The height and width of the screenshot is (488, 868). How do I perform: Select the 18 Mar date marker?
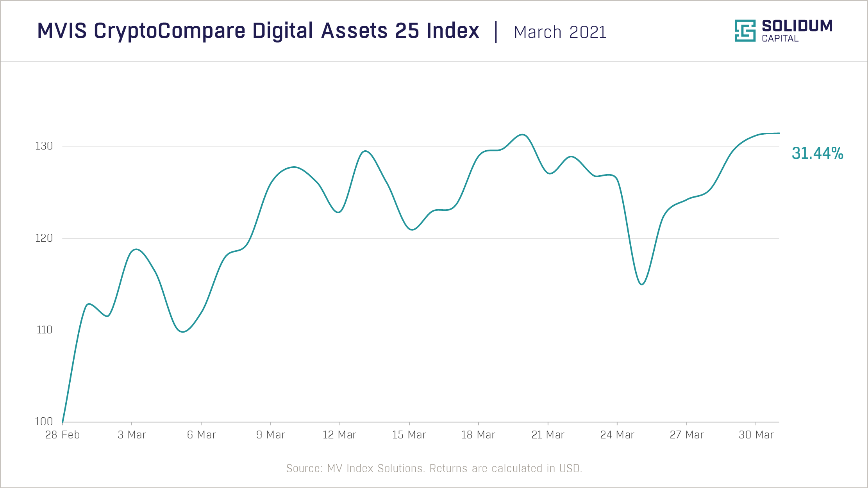pos(478,435)
